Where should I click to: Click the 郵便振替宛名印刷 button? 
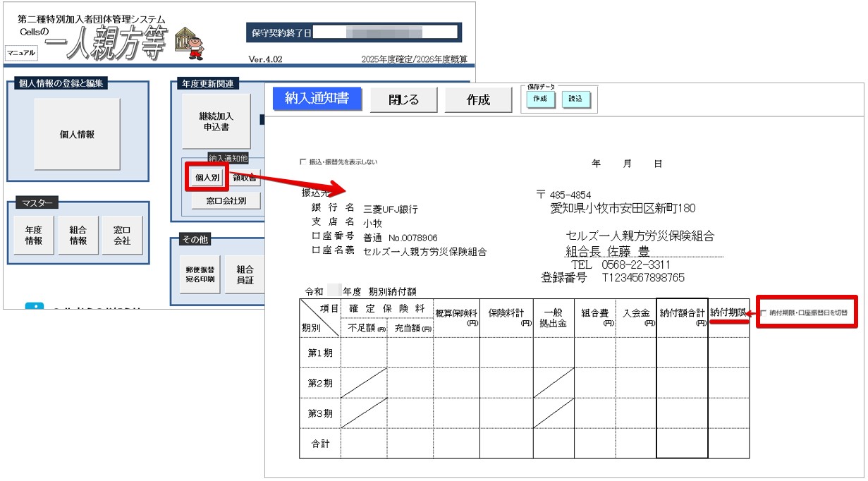tap(201, 274)
